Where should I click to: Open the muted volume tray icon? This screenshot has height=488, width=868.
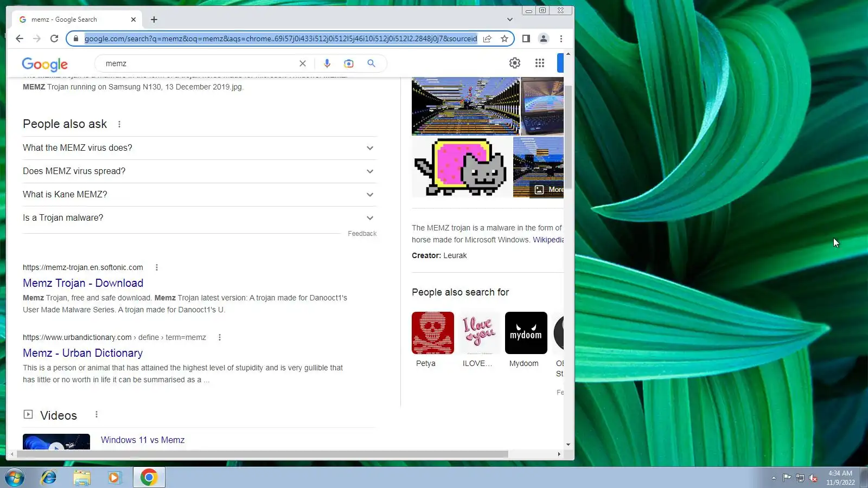pos(813,478)
